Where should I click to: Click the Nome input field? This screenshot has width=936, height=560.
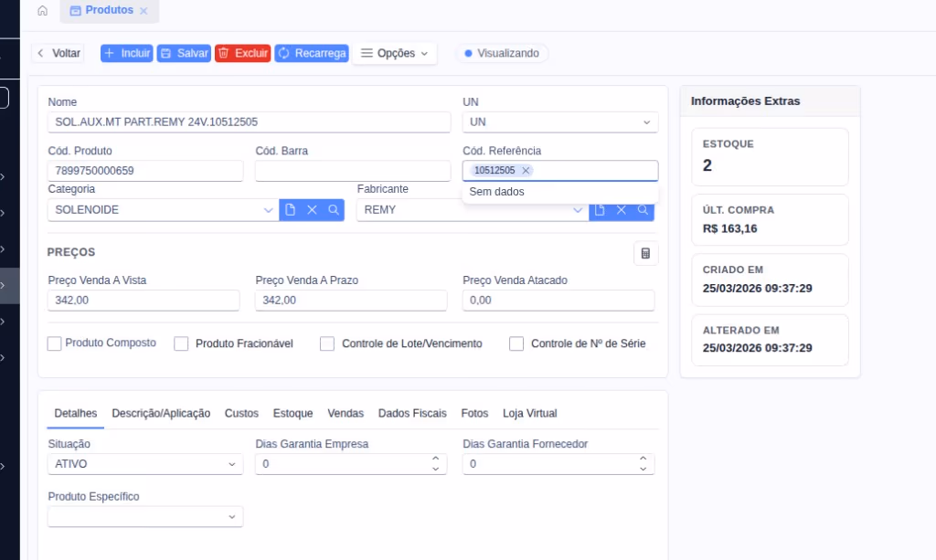tap(250, 122)
